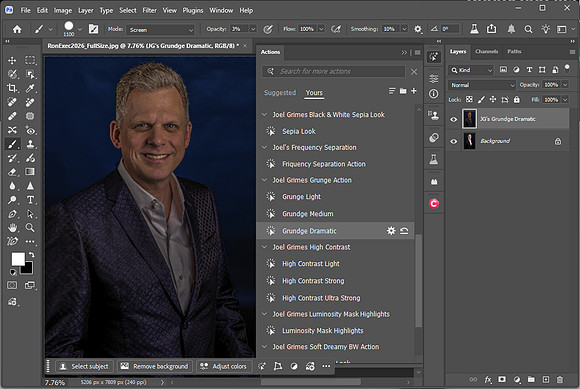The image size is (580, 389).
Task: Toggle pressure for opacity button
Action: click(x=268, y=29)
